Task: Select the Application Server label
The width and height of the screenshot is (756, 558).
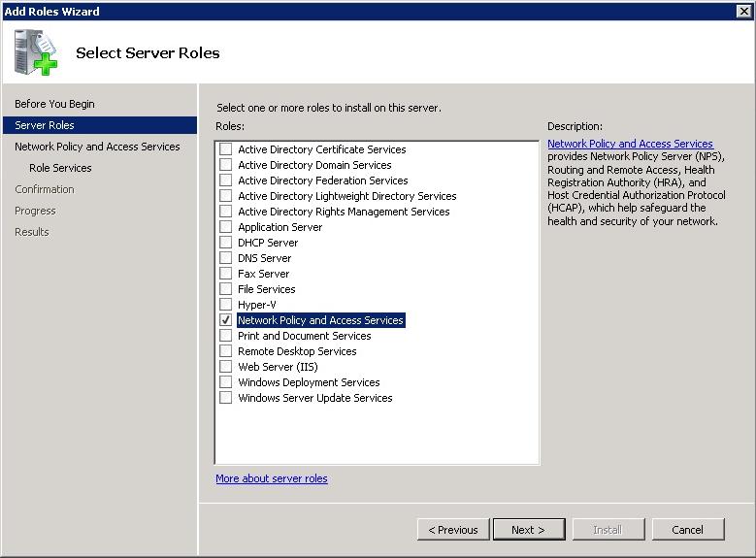Action: (280, 227)
